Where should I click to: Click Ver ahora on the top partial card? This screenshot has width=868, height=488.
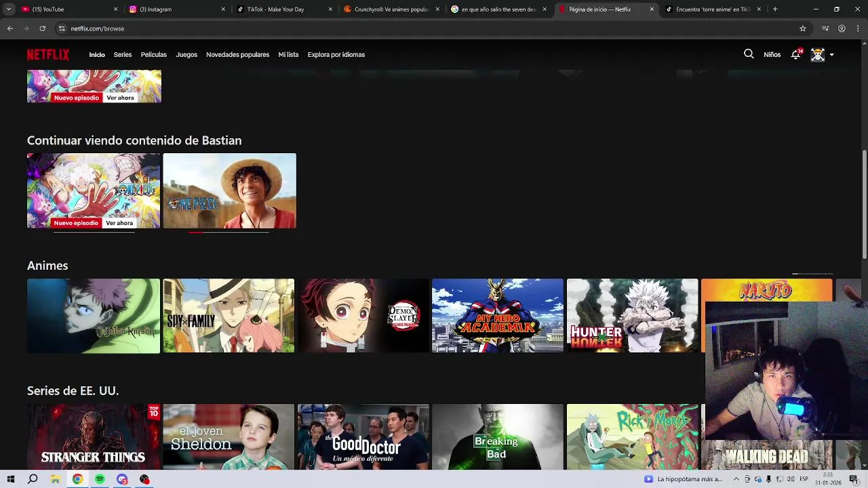pyautogui.click(x=120, y=98)
